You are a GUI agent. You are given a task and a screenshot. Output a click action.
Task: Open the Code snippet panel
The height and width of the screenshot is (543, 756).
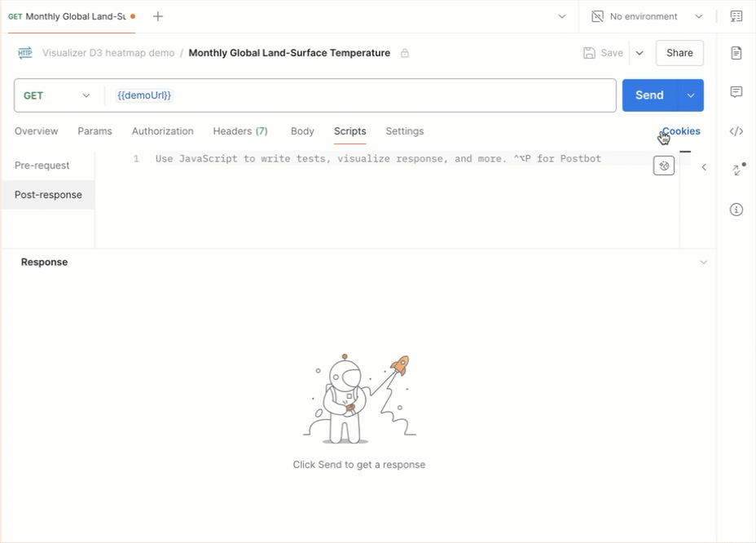(736, 130)
